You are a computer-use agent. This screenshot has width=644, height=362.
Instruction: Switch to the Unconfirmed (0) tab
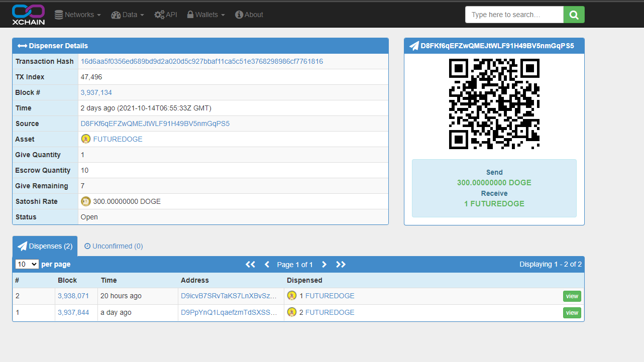pos(114,246)
